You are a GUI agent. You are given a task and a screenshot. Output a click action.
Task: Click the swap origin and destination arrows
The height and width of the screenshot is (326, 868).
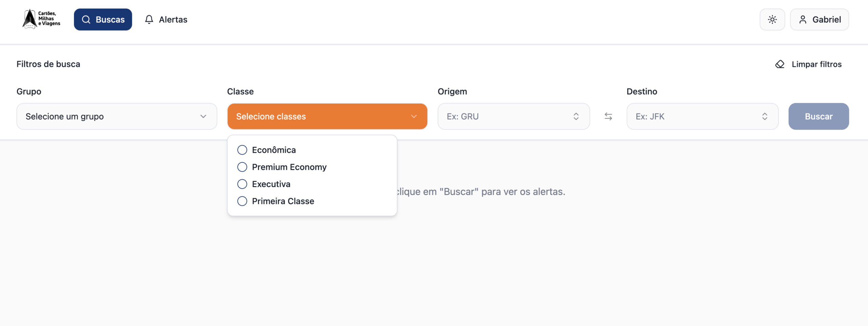pos(608,116)
